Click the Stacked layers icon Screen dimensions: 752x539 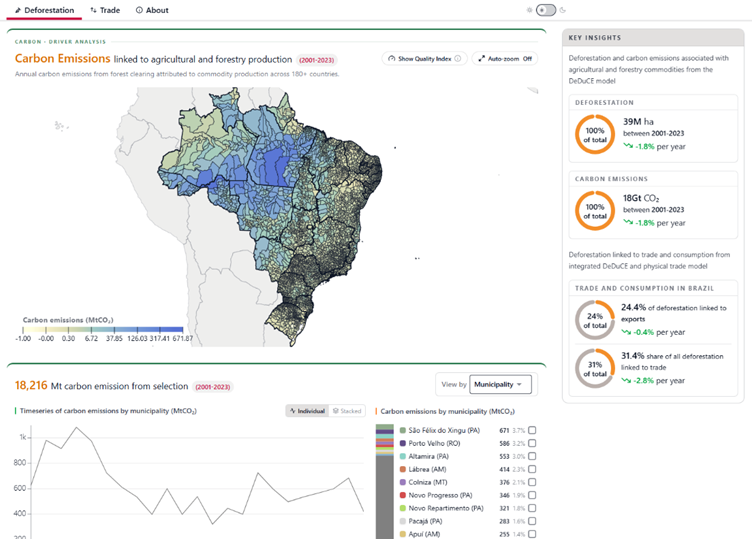(x=336, y=411)
